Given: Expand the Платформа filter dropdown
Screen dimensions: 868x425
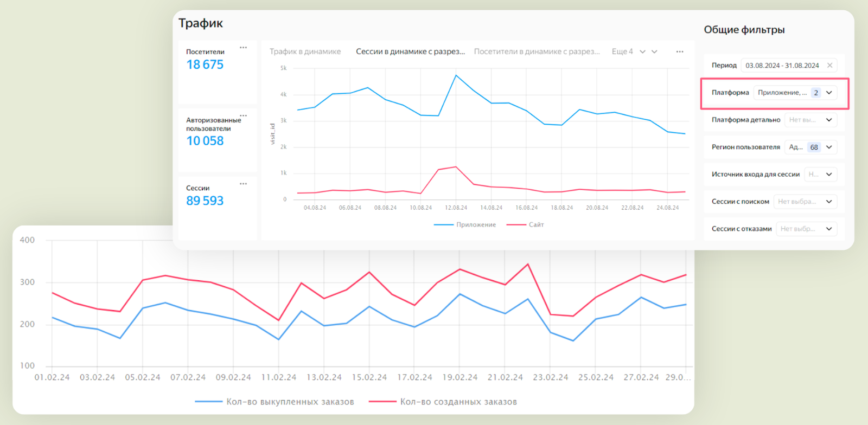Looking at the screenshot, I should [x=829, y=93].
